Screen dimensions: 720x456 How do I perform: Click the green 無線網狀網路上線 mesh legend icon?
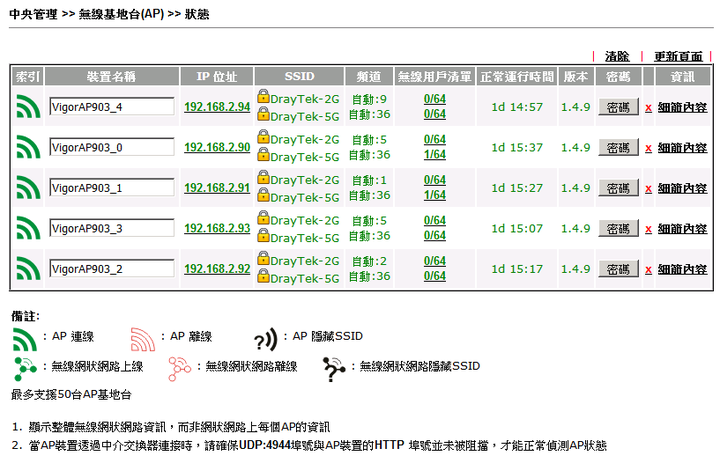coord(25,369)
